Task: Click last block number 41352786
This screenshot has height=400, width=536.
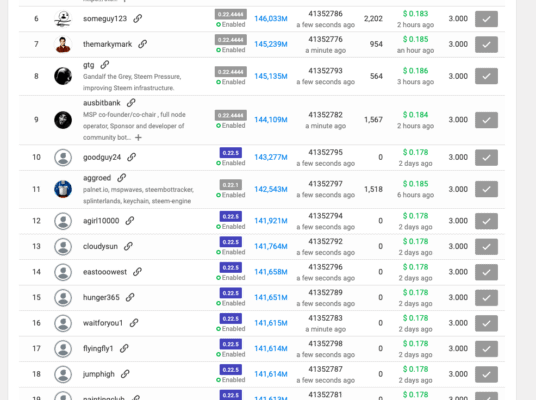Action: (x=325, y=14)
